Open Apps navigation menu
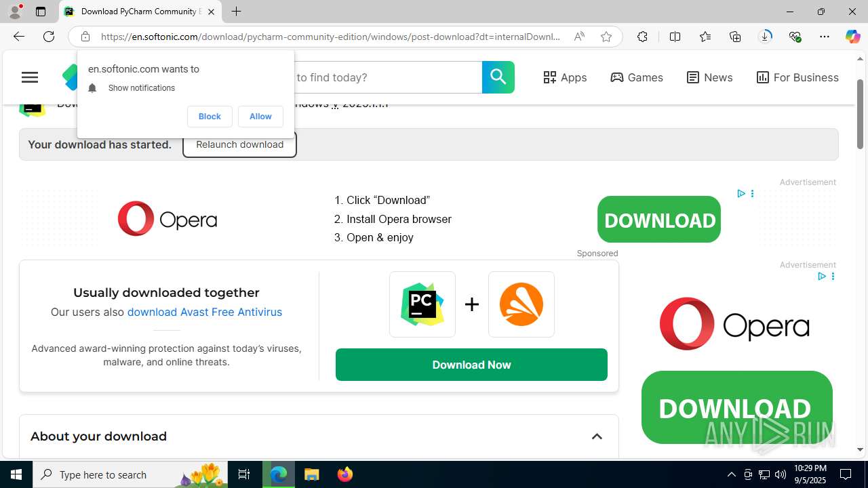Viewport: 868px width, 488px height. 565,77
